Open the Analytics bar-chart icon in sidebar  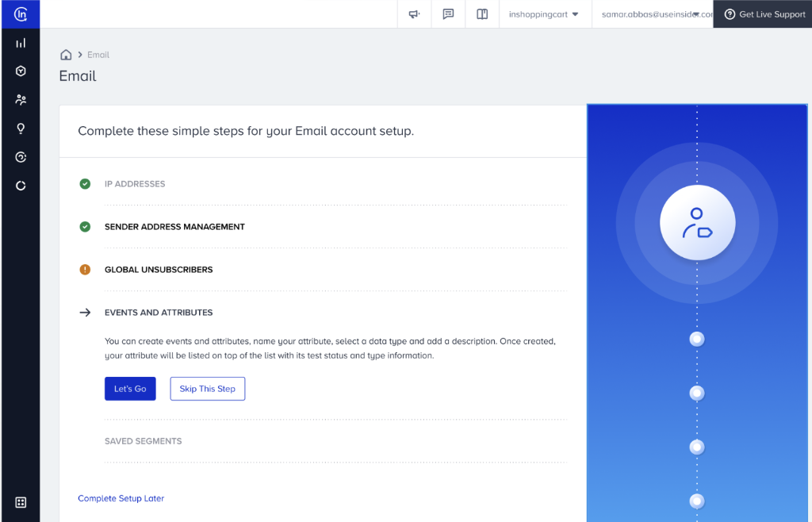[20, 42]
